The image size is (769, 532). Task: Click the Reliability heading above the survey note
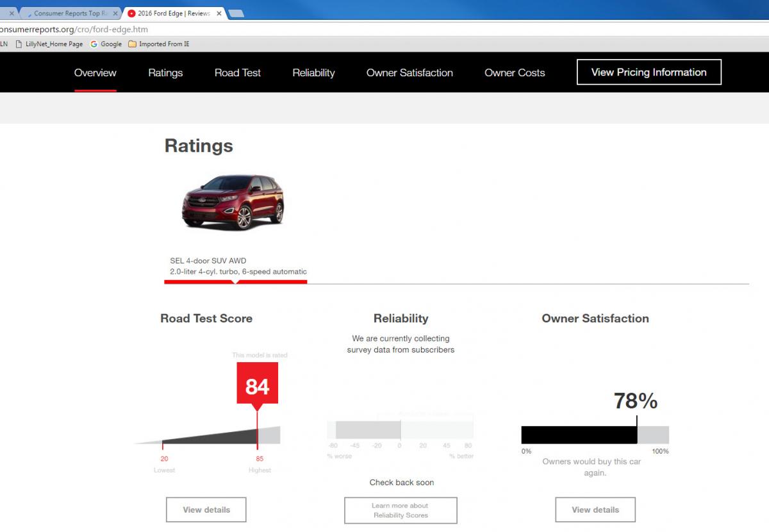point(401,319)
